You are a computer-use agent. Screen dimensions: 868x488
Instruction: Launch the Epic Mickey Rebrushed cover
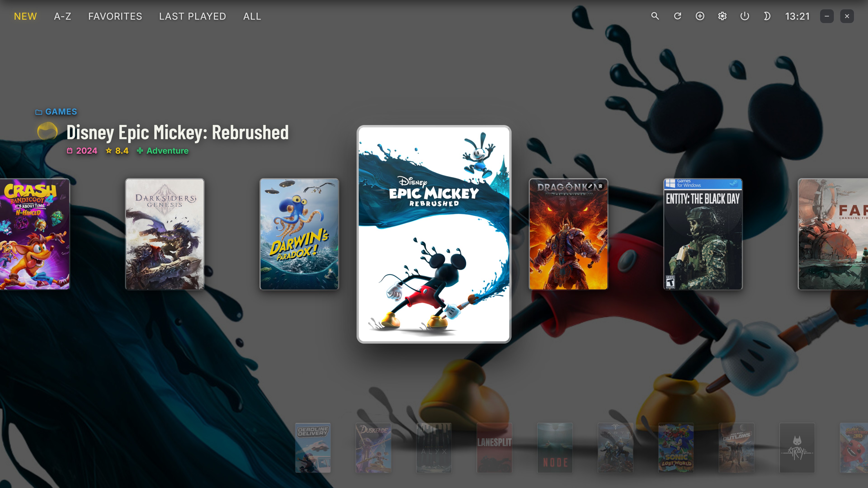(434, 234)
